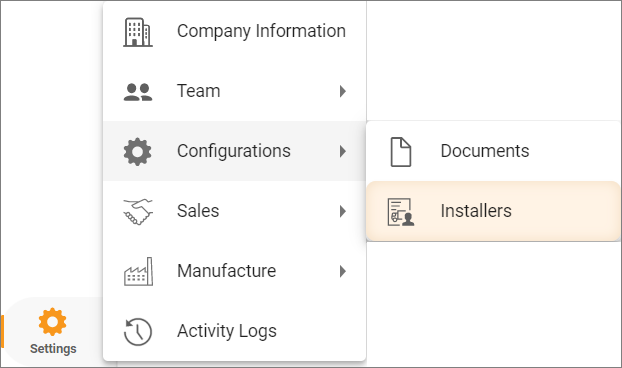
Task: Click the Installers certificate icon
Action: click(401, 212)
